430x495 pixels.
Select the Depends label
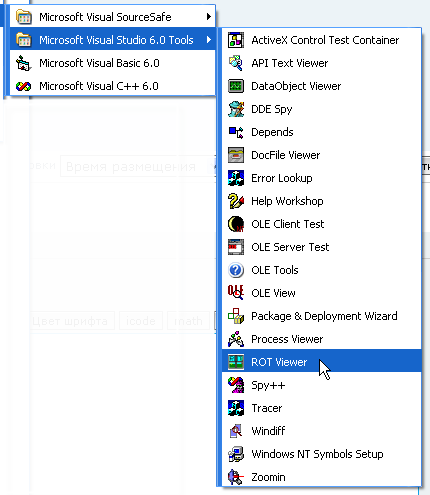(272, 132)
